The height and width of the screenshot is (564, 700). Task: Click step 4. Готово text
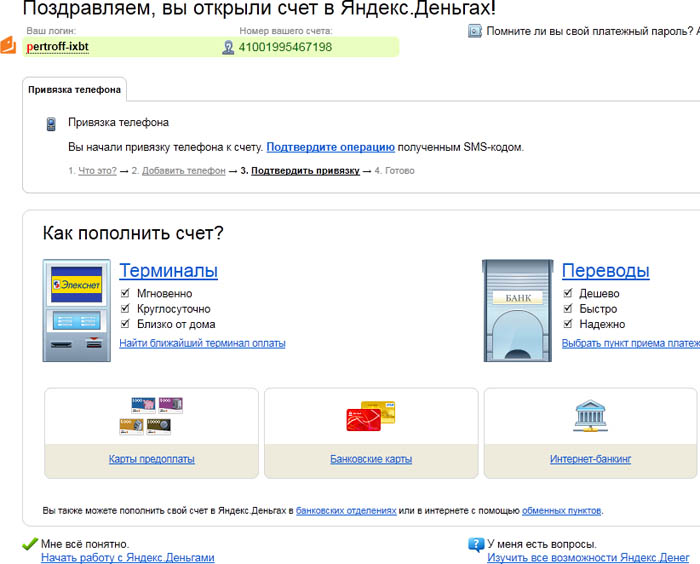pyautogui.click(x=395, y=171)
